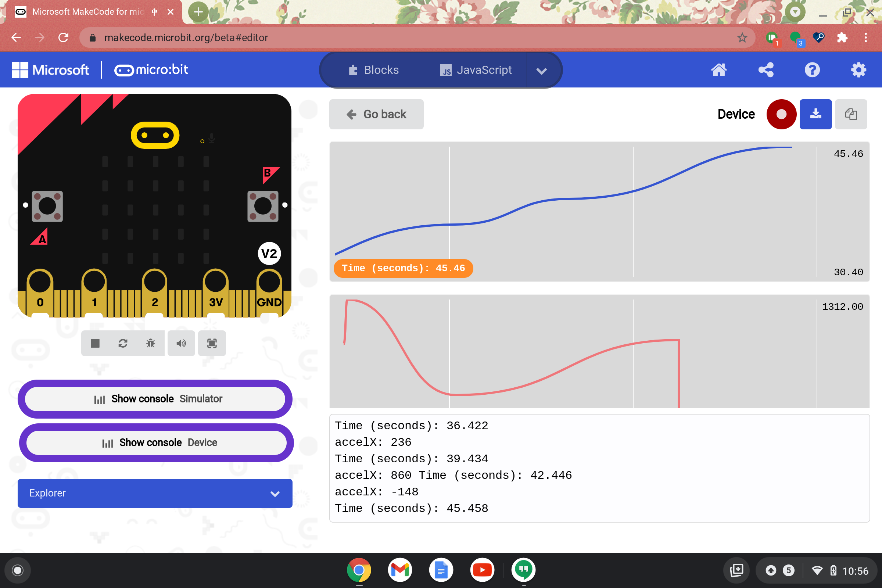Open MakeCode help

tap(812, 70)
